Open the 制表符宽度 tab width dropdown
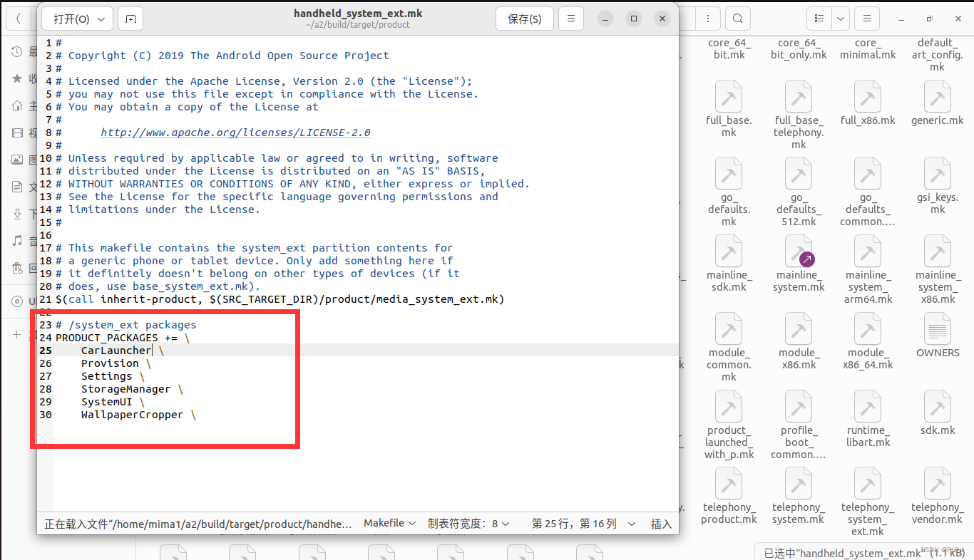 coord(470,522)
